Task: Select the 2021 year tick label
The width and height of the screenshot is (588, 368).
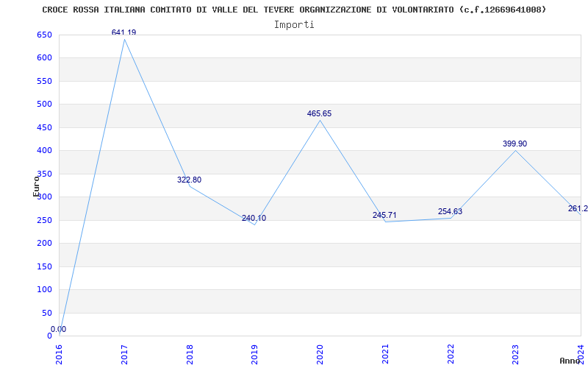Action: pyautogui.click(x=385, y=354)
